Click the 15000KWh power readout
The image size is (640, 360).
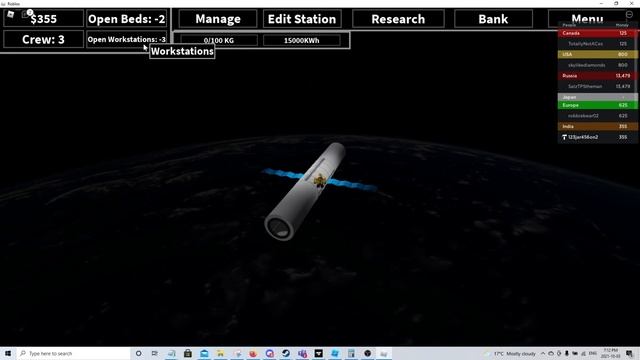coord(302,40)
